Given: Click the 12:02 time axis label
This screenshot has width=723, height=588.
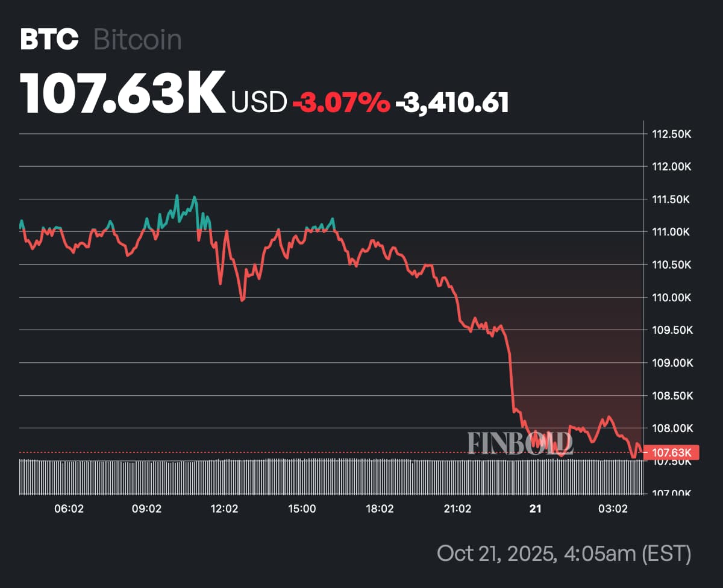Looking at the screenshot, I should [224, 508].
